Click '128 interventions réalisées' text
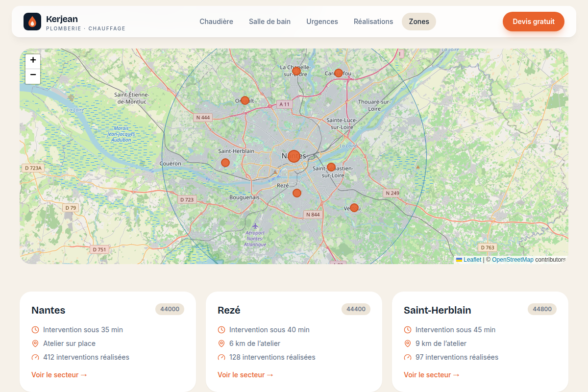 click(x=272, y=357)
